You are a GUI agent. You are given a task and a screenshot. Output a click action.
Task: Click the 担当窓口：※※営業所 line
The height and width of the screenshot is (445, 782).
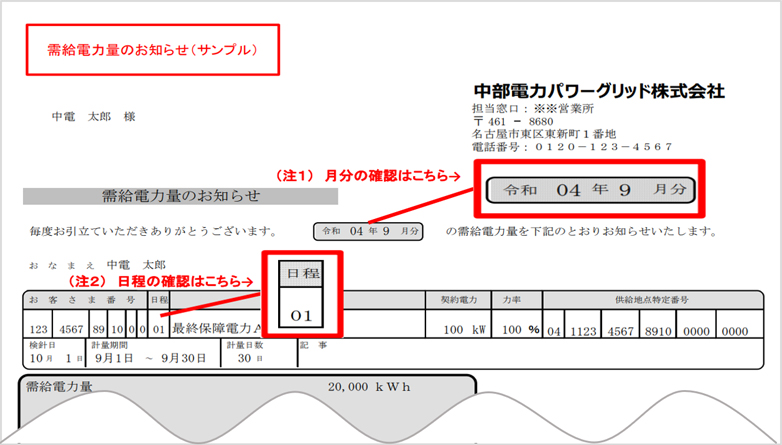533,109
